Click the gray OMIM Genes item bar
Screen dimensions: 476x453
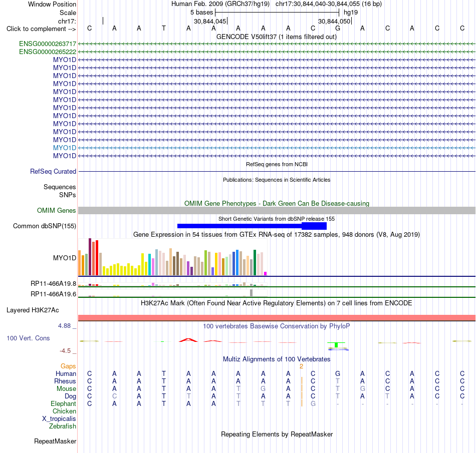[277, 210]
